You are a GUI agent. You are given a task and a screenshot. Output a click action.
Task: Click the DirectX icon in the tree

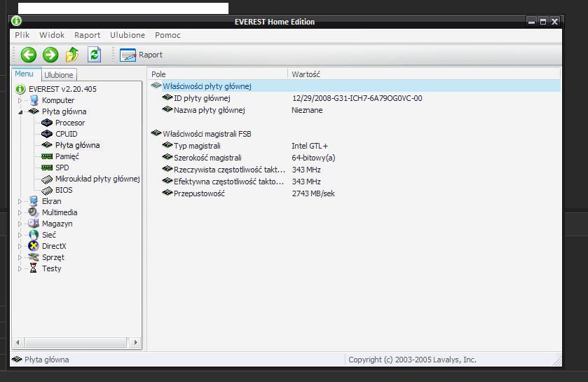pyautogui.click(x=34, y=246)
